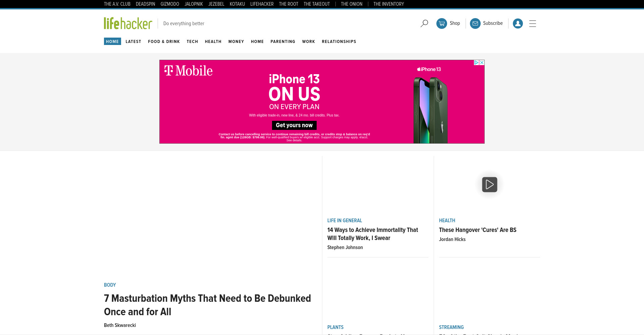Open the HEALTH category label above hangover article
The image size is (644, 335).
tap(447, 221)
